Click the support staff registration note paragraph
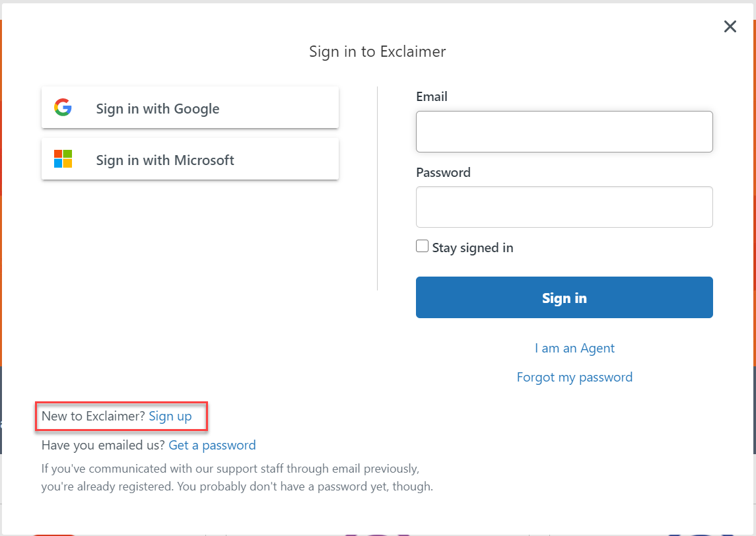The height and width of the screenshot is (536, 756). click(237, 477)
